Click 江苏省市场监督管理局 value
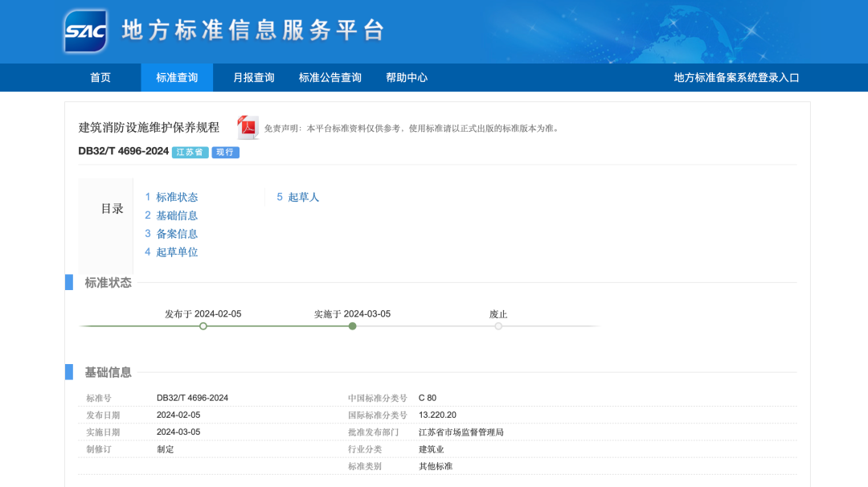The height and width of the screenshot is (487, 868). 461,432
